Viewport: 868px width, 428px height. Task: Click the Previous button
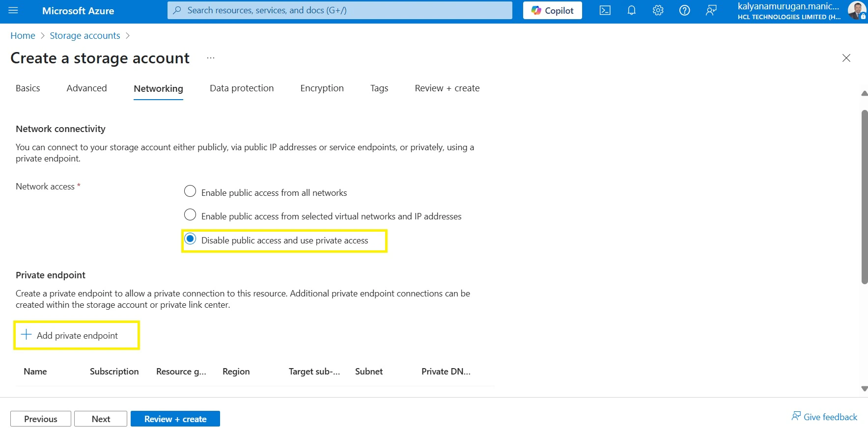click(x=41, y=419)
